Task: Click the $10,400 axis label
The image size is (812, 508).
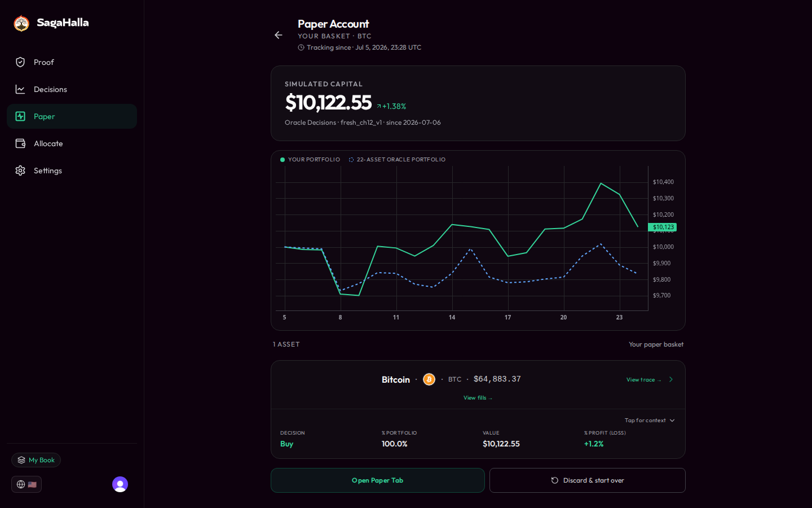Action: (x=663, y=182)
